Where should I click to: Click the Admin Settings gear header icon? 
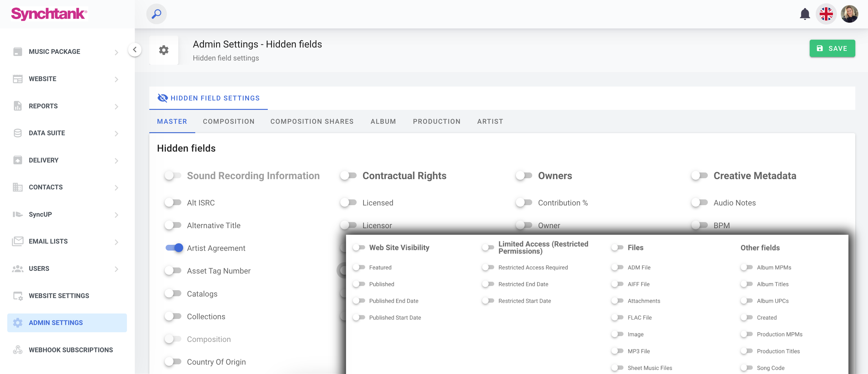pos(164,50)
